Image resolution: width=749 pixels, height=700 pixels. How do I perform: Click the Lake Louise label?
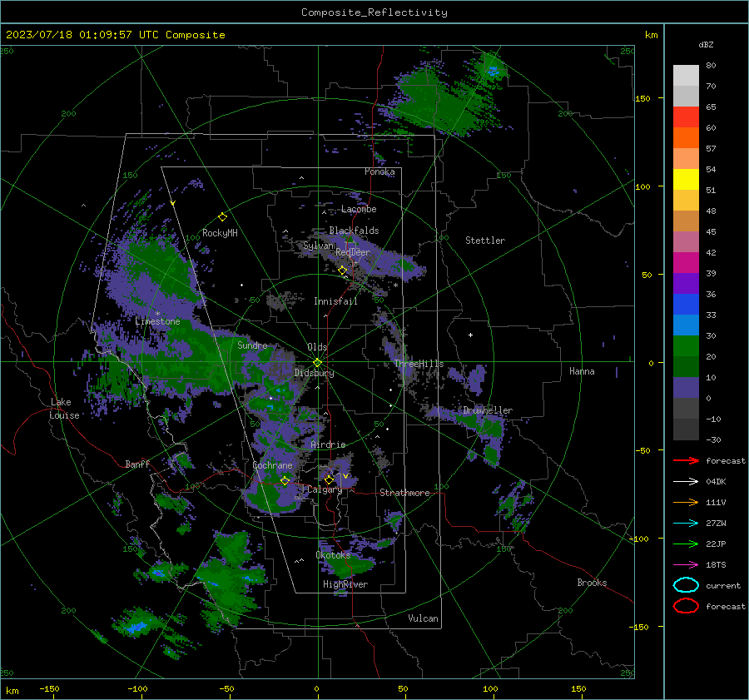pyautogui.click(x=64, y=409)
